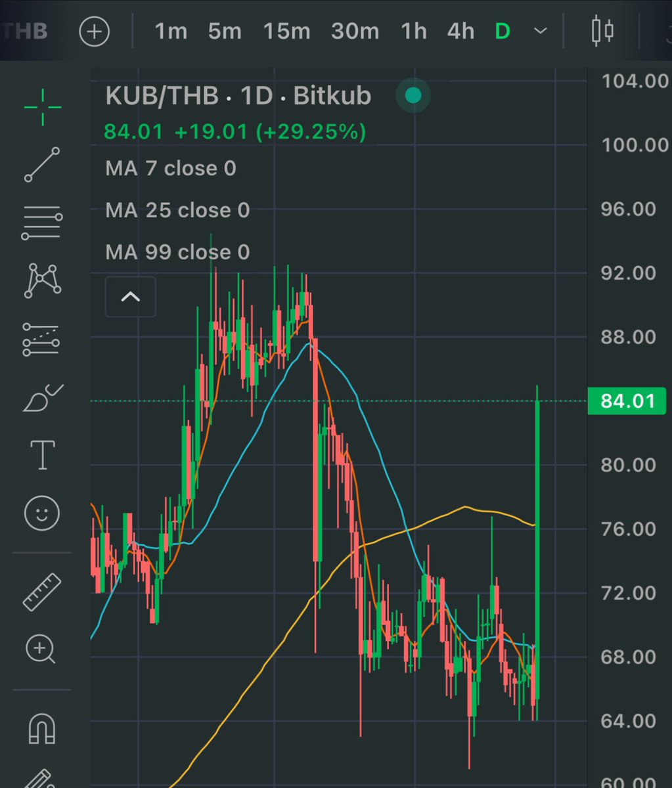Click the green market status dot
This screenshot has height=788, width=672.
coord(413,97)
